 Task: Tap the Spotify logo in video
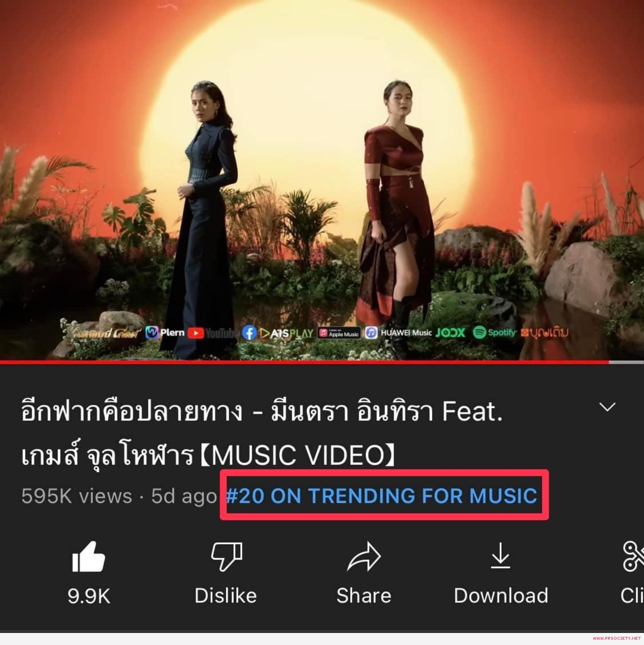pyautogui.click(x=495, y=333)
